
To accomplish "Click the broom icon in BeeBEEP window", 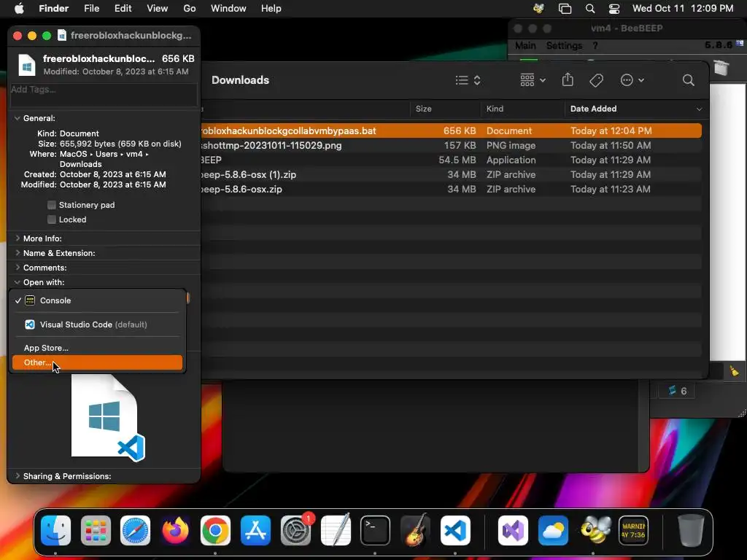I will tap(734, 371).
